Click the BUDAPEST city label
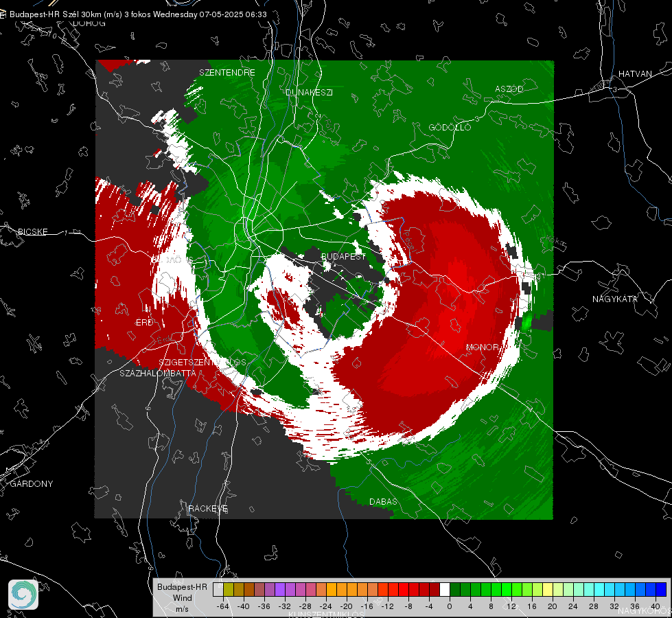Viewport: 672px width, 618px height. [344, 256]
